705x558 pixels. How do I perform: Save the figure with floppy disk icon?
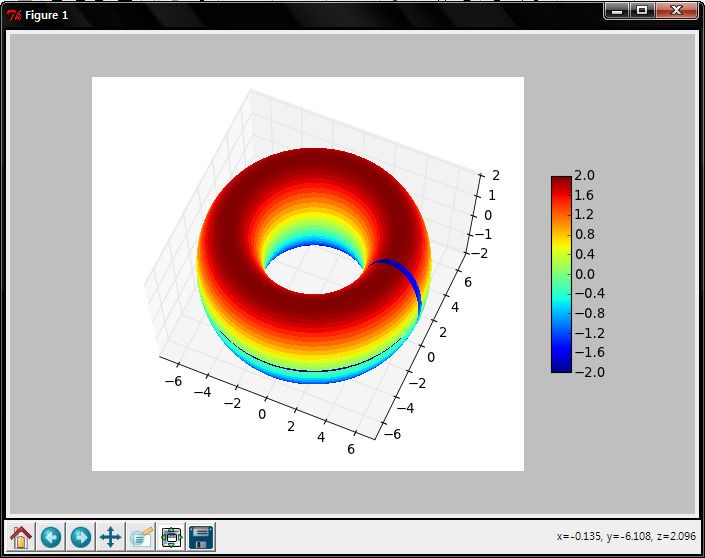coord(201,537)
